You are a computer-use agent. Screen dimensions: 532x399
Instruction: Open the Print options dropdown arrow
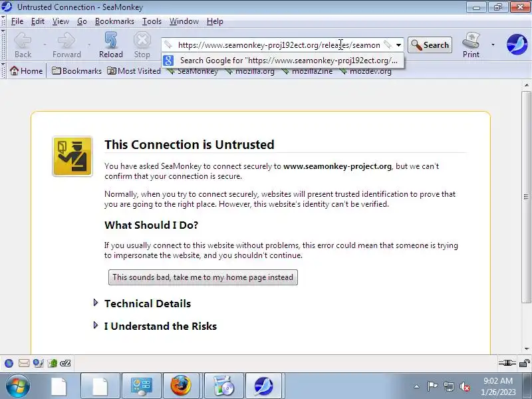tap(493, 45)
